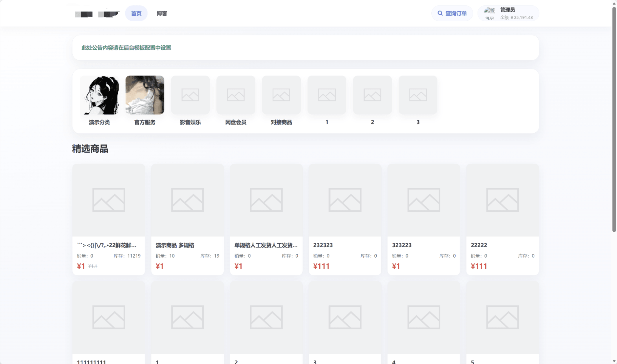Screen dimensions: 617x364
Task: Open the product image above title 4
Action: tap(424, 317)
